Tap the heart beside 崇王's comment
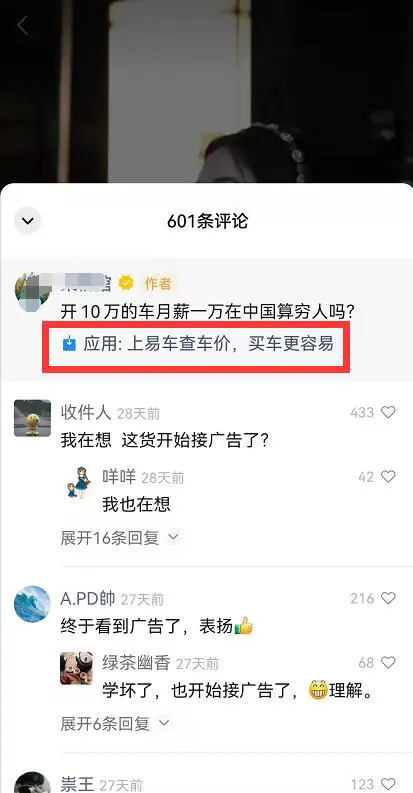 point(388,784)
